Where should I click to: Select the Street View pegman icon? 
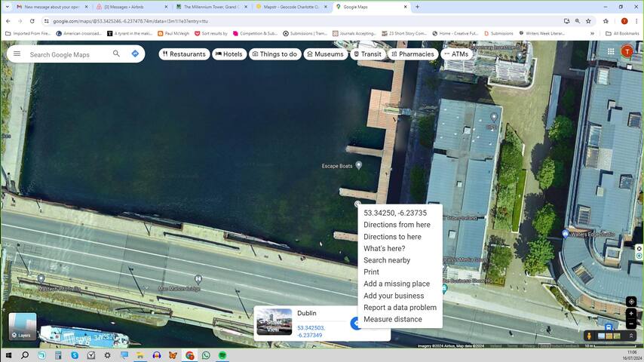coord(589,336)
